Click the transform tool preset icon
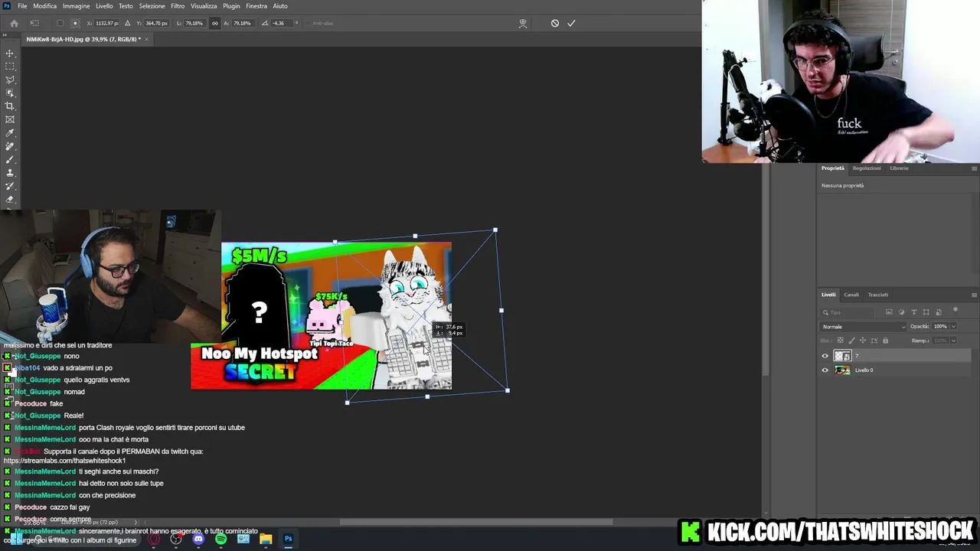 (x=34, y=23)
